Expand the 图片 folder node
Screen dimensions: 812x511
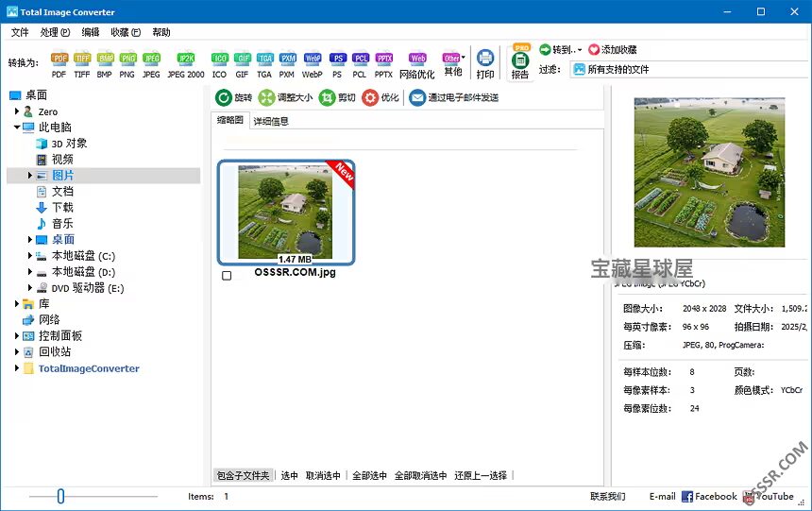point(30,175)
